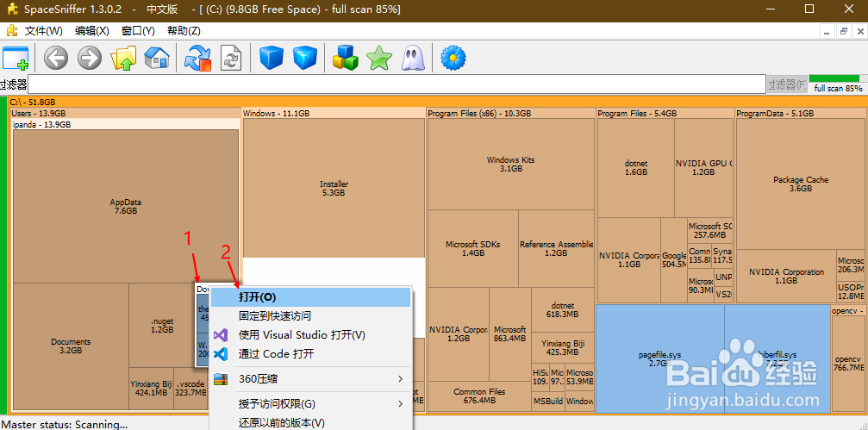Click the 过滤器 button beside the filter field

(x=787, y=84)
